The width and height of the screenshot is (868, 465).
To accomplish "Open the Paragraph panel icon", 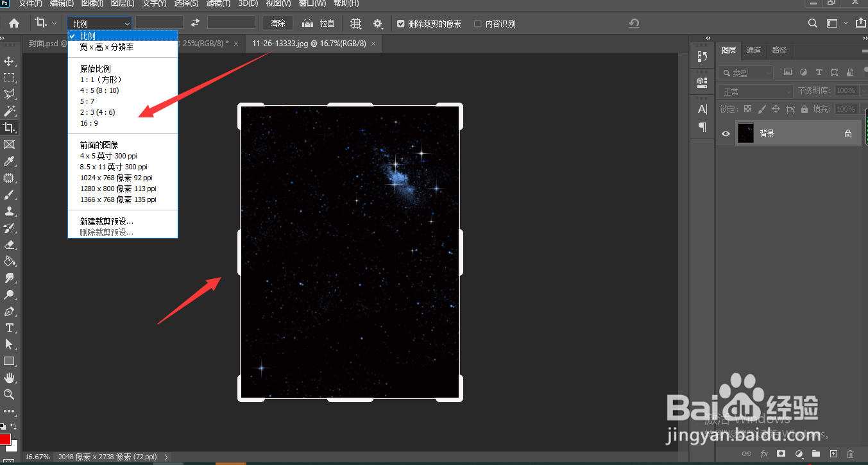I will (702, 127).
